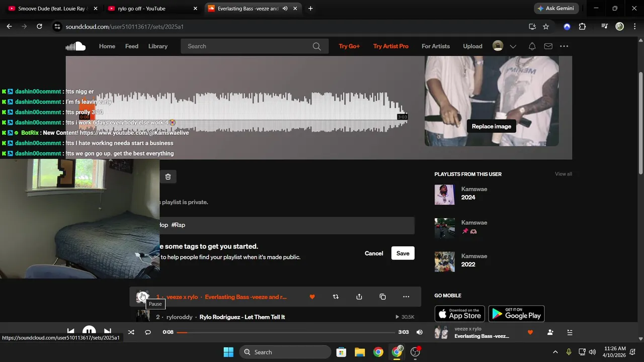Open a new browser tab
This screenshot has height=362, width=644.
click(x=310, y=9)
